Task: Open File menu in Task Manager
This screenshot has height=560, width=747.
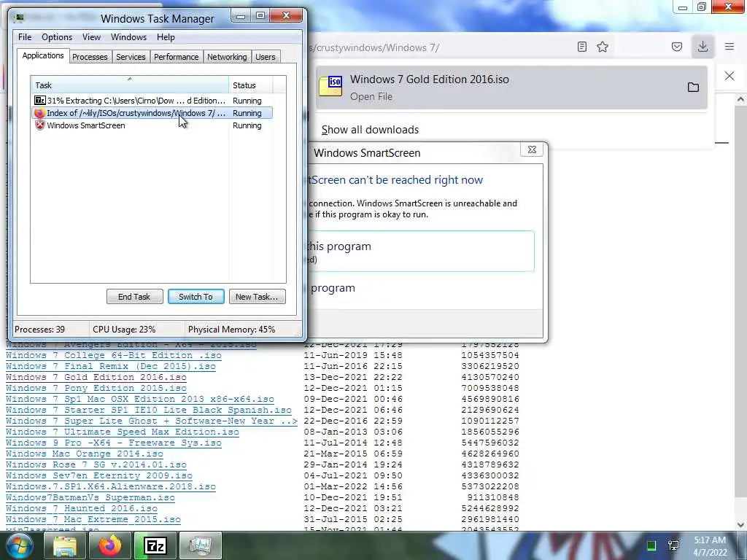Action: [25, 37]
